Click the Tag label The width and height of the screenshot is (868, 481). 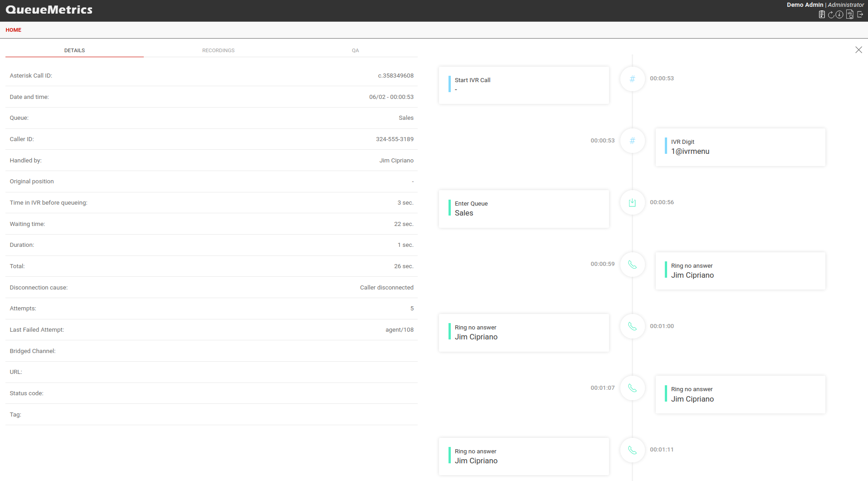[x=15, y=415]
